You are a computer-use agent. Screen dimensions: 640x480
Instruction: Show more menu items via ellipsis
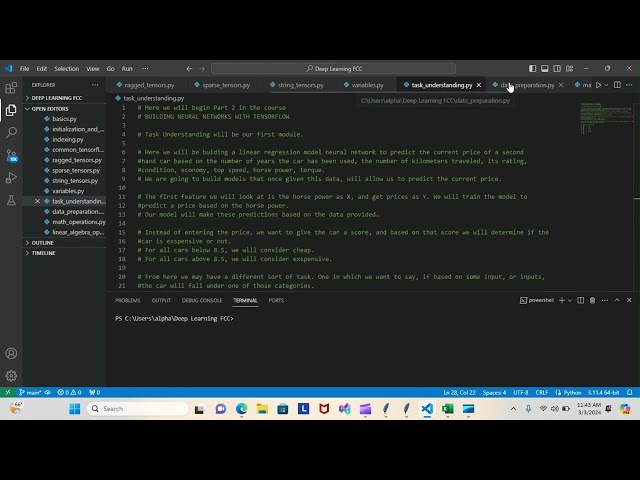pyautogui.click(x=145, y=69)
